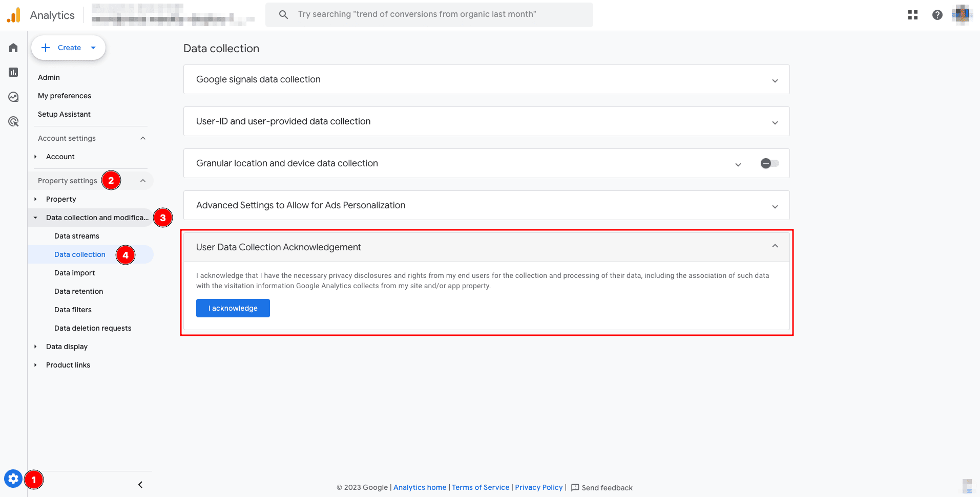Screen dimensions: 980x497
Task: Open the Terms of Service link
Action: pos(480,487)
